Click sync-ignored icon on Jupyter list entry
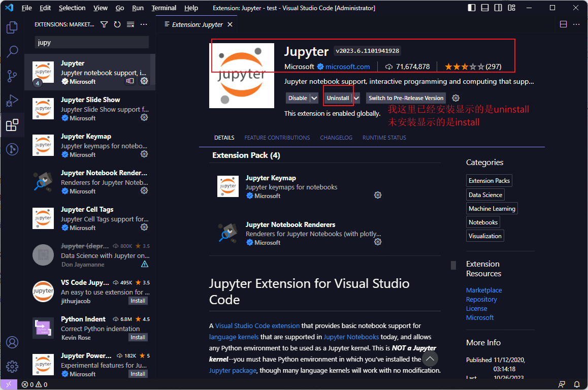This screenshot has width=588, height=390. tap(130, 81)
